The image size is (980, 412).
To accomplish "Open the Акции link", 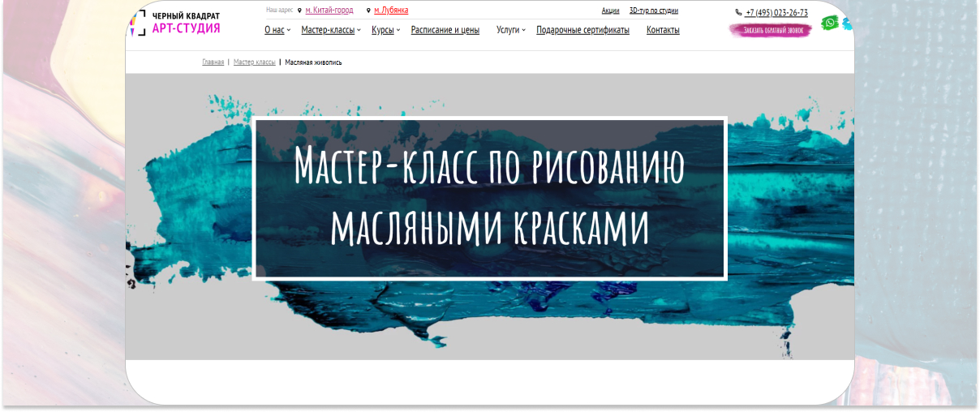I will [x=610, y=11].
